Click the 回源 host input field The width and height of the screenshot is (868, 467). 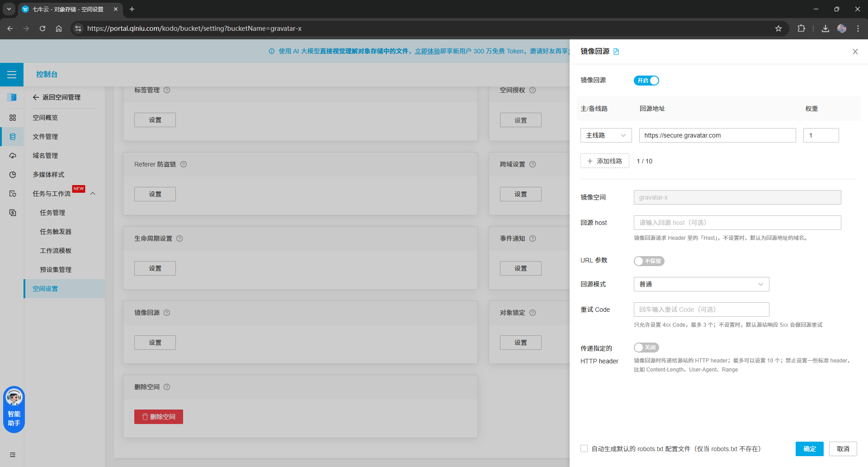[737, 223]
